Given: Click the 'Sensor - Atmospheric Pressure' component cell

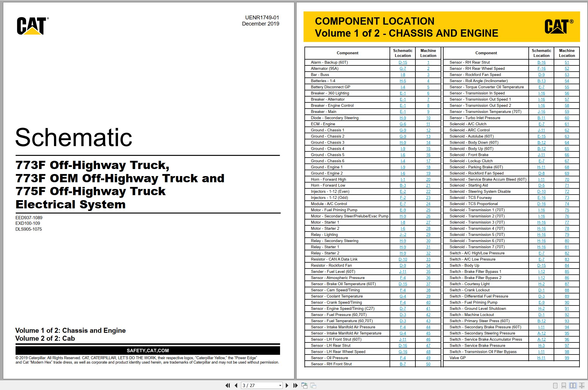Looking at the screenshot, I should (347, 278).
